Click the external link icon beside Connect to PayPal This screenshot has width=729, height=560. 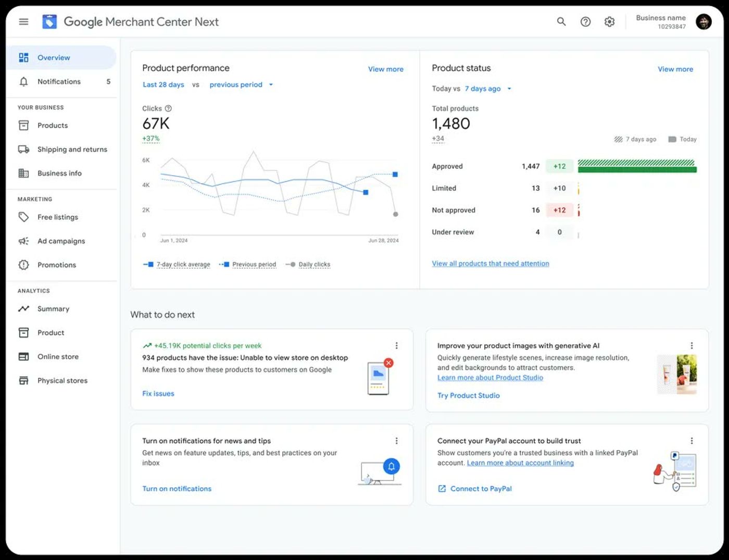coord(442,489)
